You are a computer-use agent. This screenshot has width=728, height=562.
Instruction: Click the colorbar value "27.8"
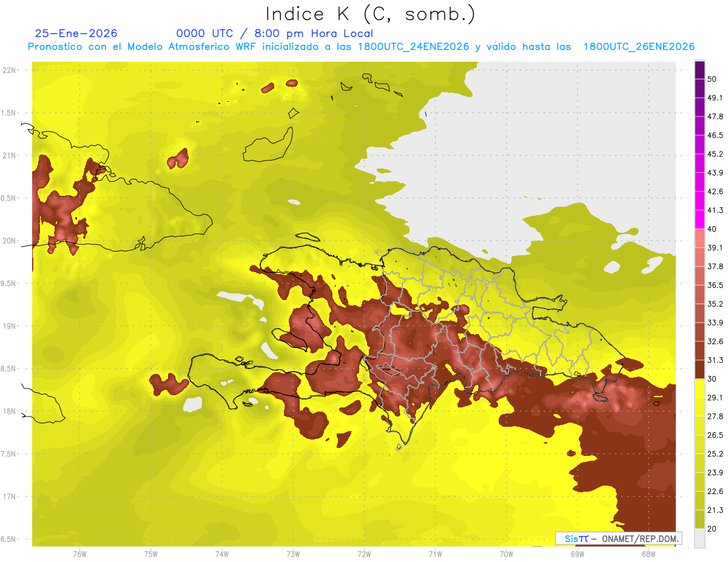click(x=715, y=416)
